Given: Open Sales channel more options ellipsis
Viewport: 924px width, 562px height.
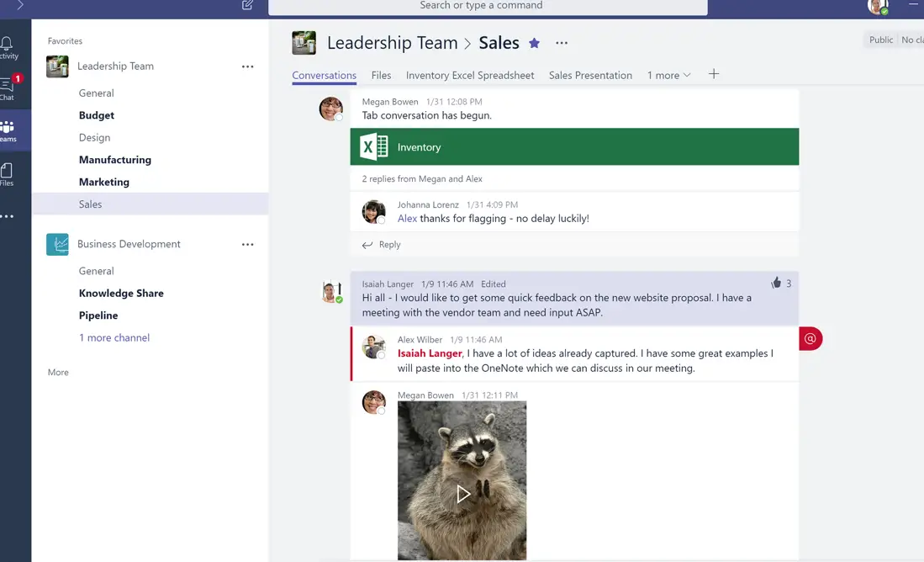Looking at the screenshot, I should [562, 43].
